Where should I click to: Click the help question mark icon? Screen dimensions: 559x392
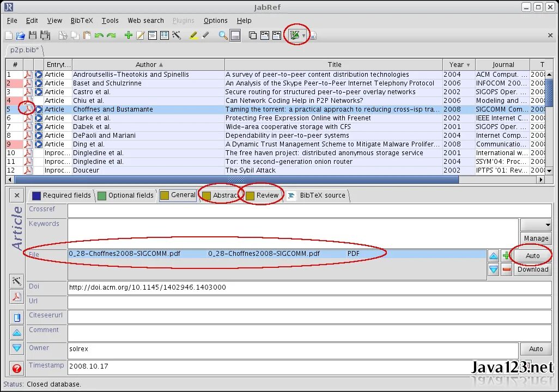[17, 369]
